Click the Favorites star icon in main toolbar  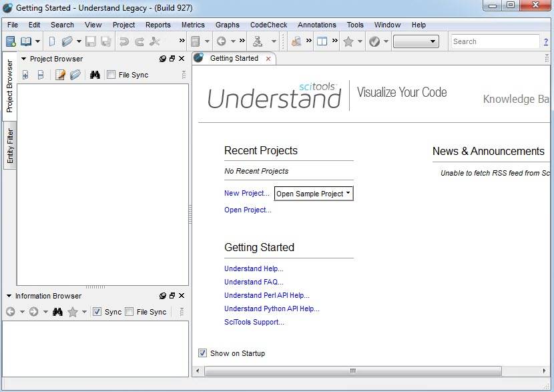(x=348, y=41)
